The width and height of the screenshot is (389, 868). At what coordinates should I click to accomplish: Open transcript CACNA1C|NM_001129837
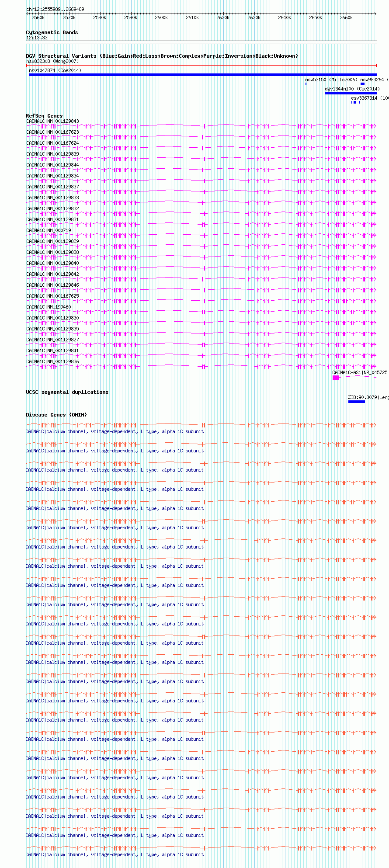(x=52, y=187)
